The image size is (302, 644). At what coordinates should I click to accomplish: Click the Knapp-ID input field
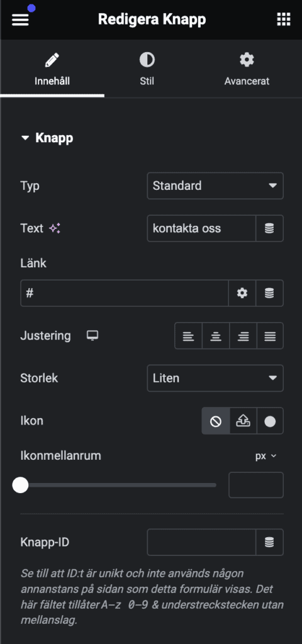tap(201, 542)
